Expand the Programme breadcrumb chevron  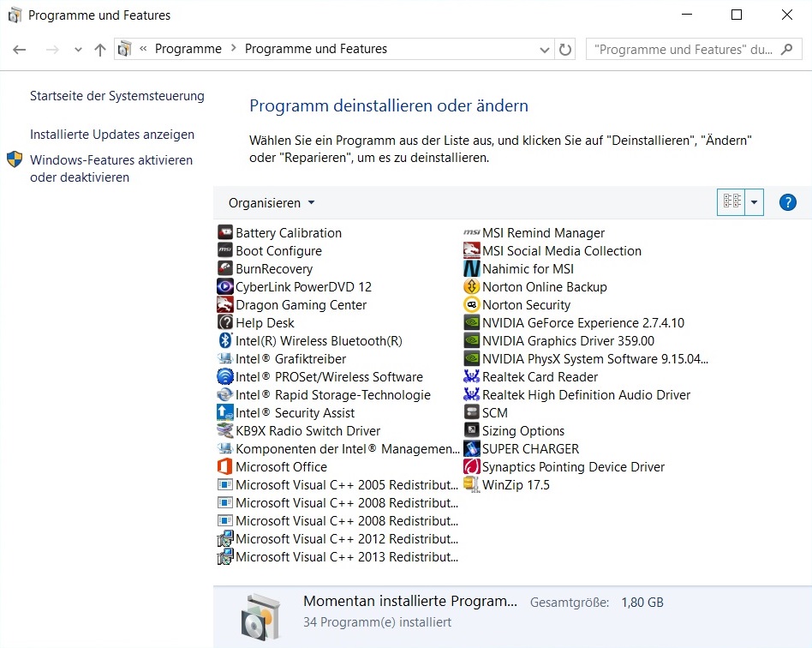[x=234, y=48]
